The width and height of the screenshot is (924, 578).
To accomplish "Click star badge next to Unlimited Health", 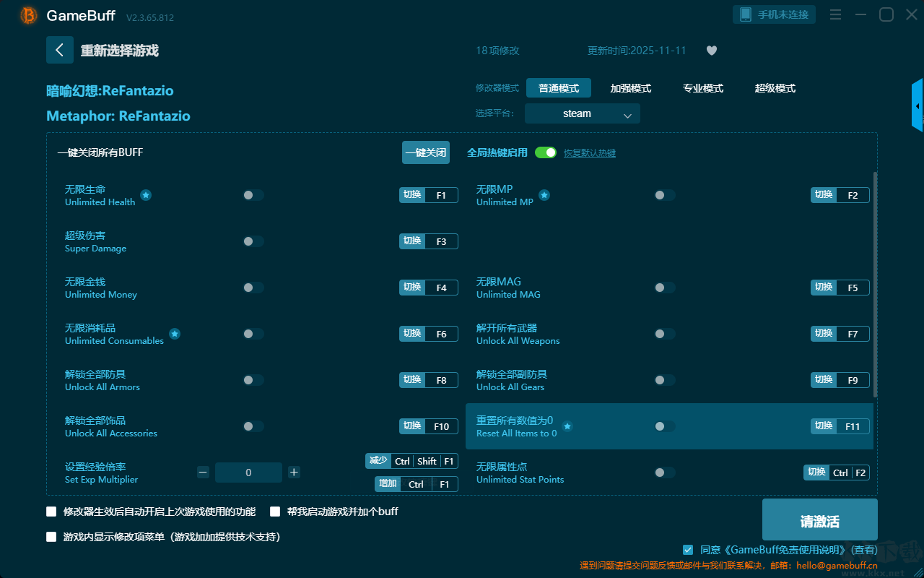I will (146, 195).
